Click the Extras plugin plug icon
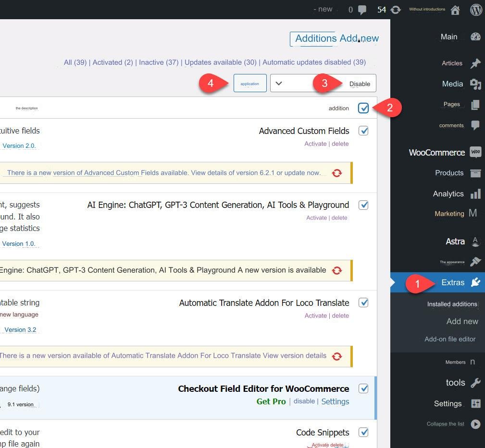 coord(475,282)
